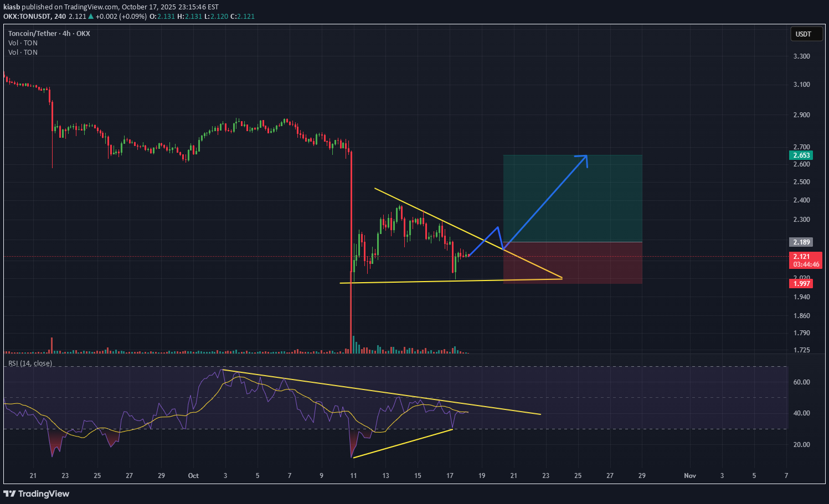Image resolution: width=829 pixels, height=504 pixels.
Task: Click the green 2.653 take-profit price label
Action: point(801,155)
